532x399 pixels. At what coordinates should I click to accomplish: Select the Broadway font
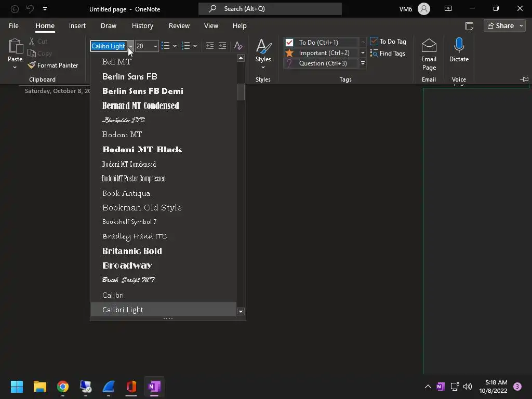coord(163,265)
